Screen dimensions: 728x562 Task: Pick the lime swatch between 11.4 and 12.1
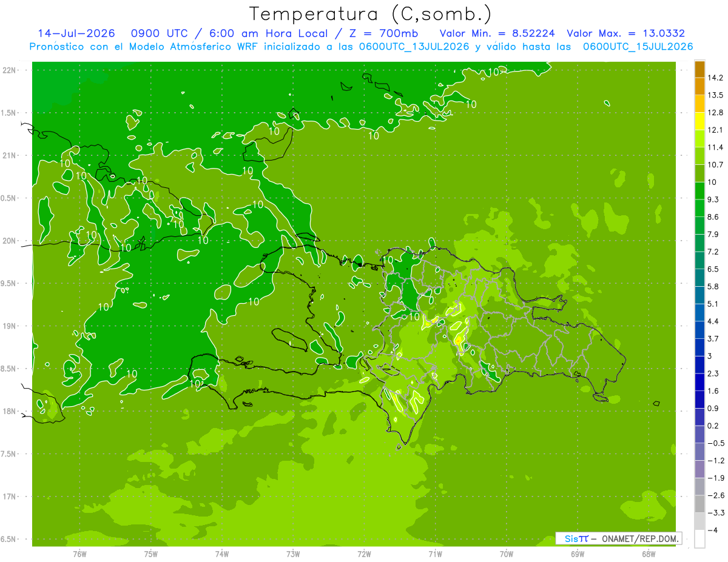point(699,139)
